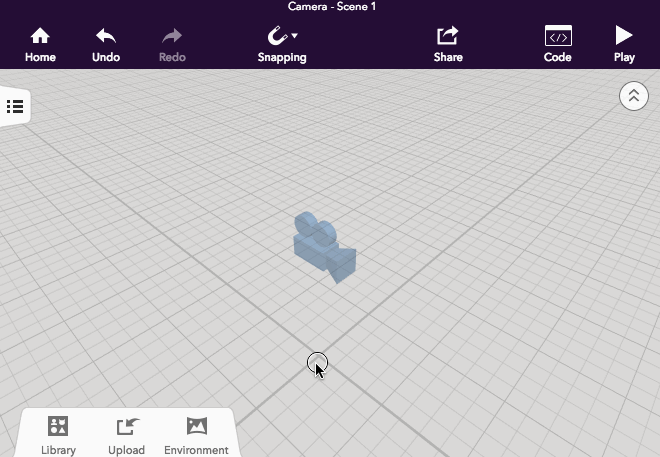Click the greyed-out Redo arrow
Viewport: 660px width, 457px height.
coord(172,36)
